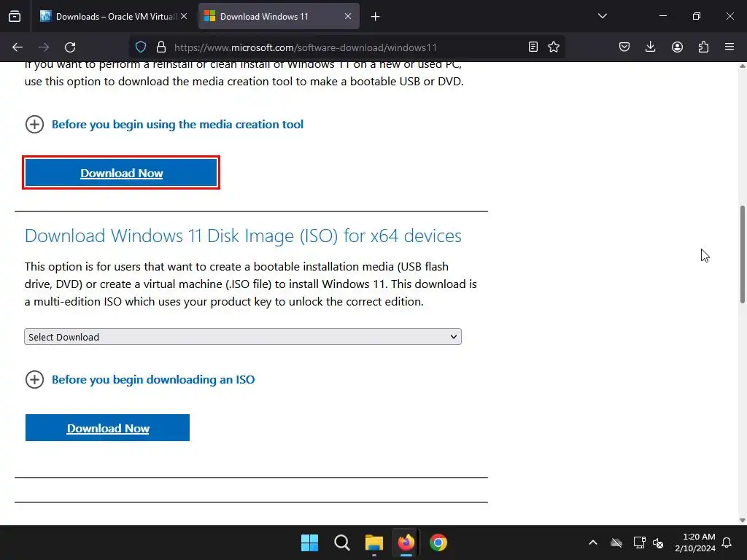Restore down the Firefox window
Screen dimensions: 747x560
click(697, 16)
